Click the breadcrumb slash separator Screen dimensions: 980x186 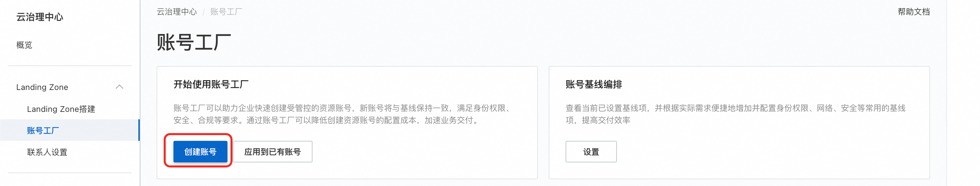203,12
